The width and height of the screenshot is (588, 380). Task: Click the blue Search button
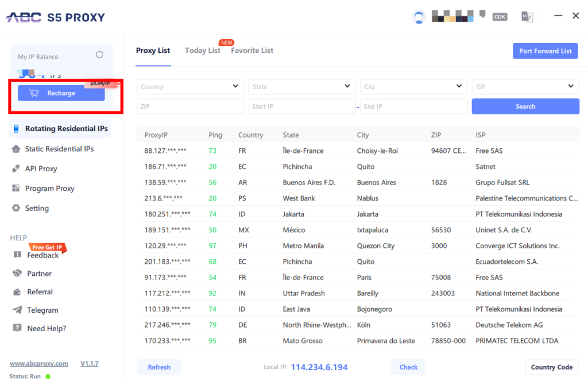click(525, 106)
